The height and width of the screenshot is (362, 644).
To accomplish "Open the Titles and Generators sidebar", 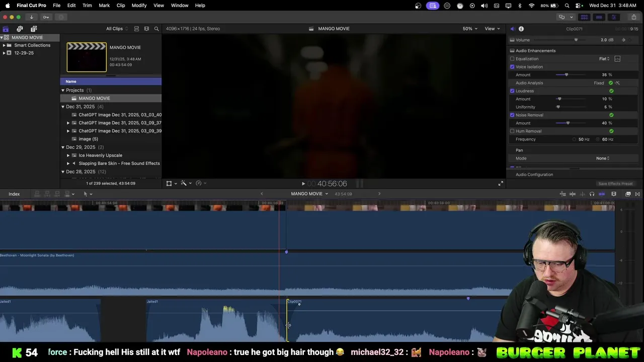I will pos(34,29).
